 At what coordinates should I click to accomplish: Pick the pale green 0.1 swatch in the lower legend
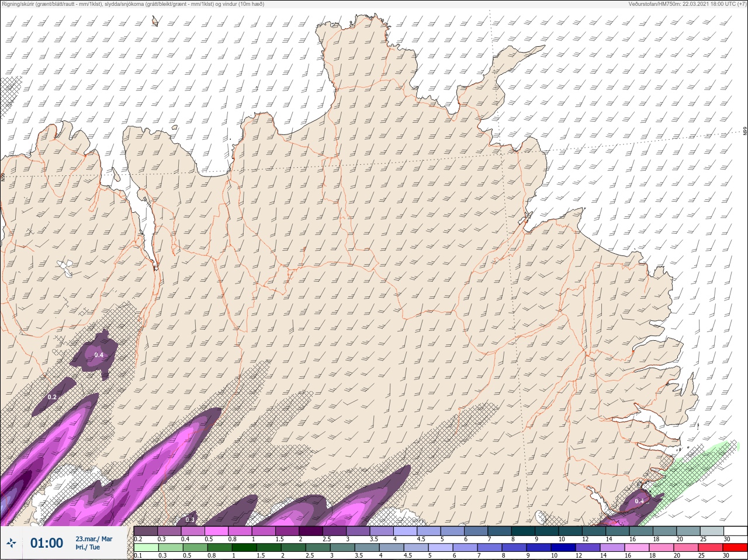146,548
